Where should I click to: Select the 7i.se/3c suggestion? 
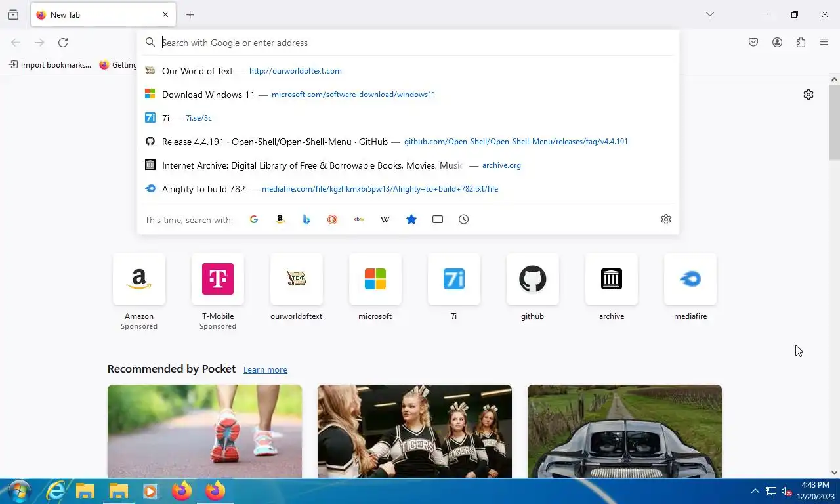[408, 118]
